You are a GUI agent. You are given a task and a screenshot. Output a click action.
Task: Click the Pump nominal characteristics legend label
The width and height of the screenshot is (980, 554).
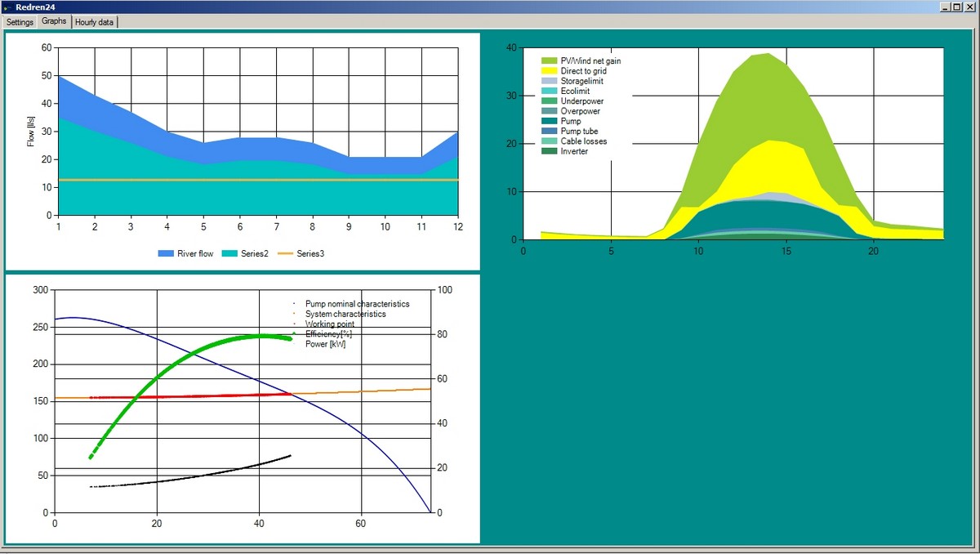pos(357,304)
